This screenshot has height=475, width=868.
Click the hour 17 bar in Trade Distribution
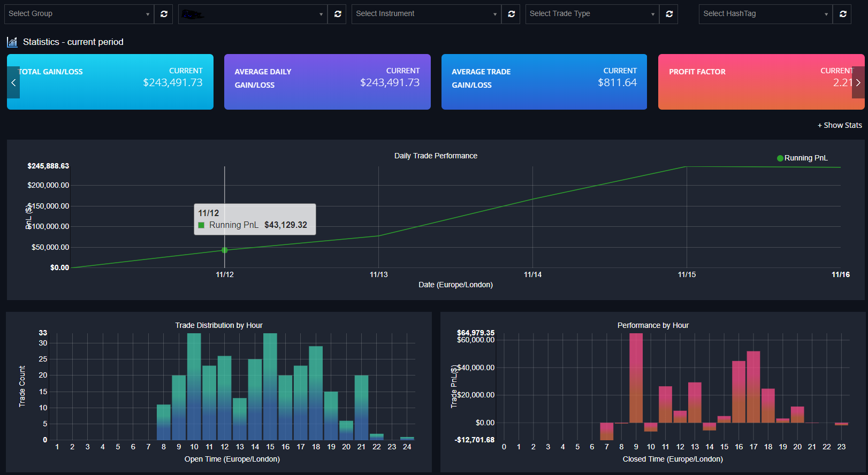(301, 403)
